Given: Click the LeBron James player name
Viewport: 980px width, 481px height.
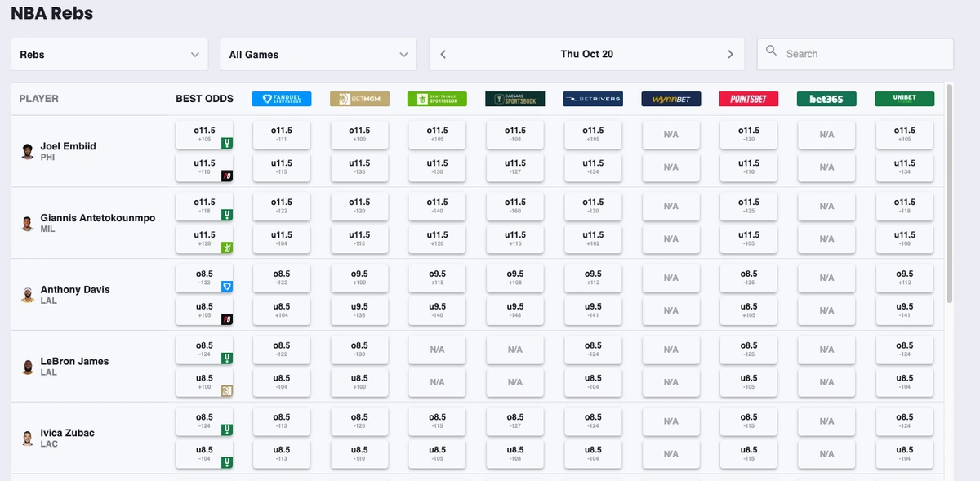Looking at the screenshot, I should tap(74, 361).
